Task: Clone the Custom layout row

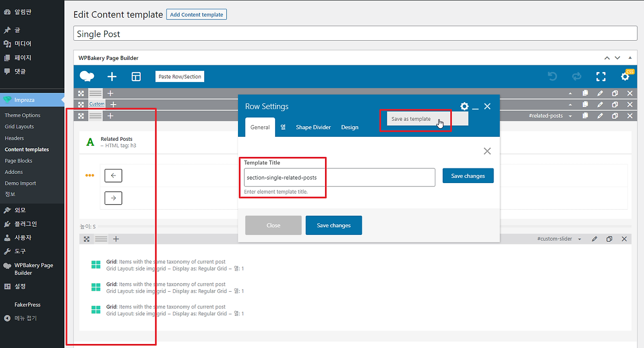Action: pos(615,105)
